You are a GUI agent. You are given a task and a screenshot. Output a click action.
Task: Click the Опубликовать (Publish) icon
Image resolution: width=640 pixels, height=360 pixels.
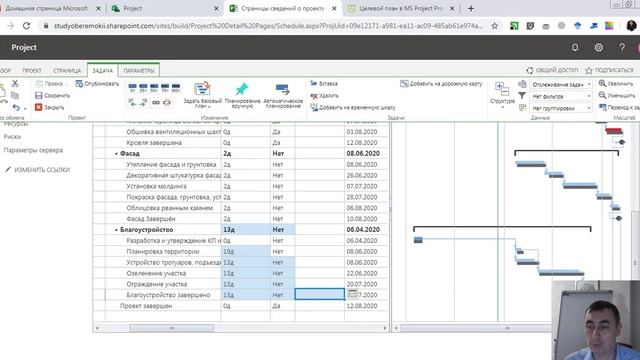[x=79, y=84]
